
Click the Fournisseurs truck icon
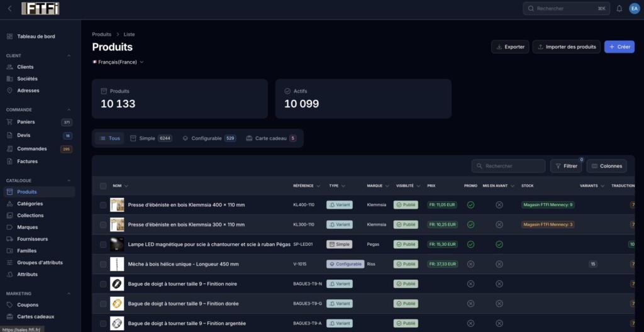point(10,239)
